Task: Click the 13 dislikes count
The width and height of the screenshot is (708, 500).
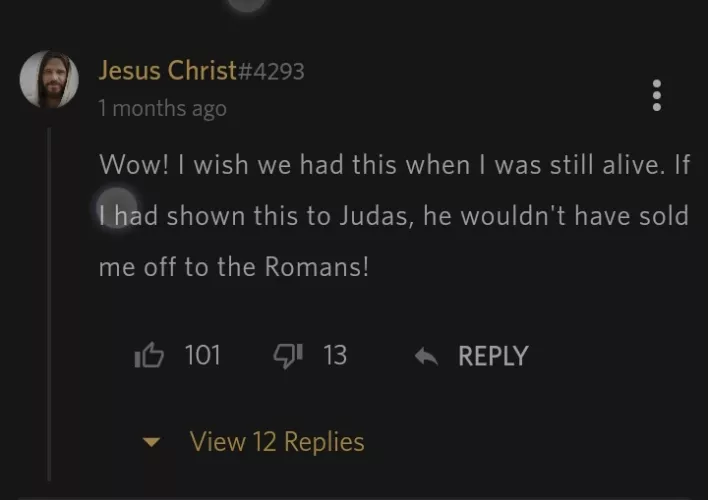Action: 335,355
